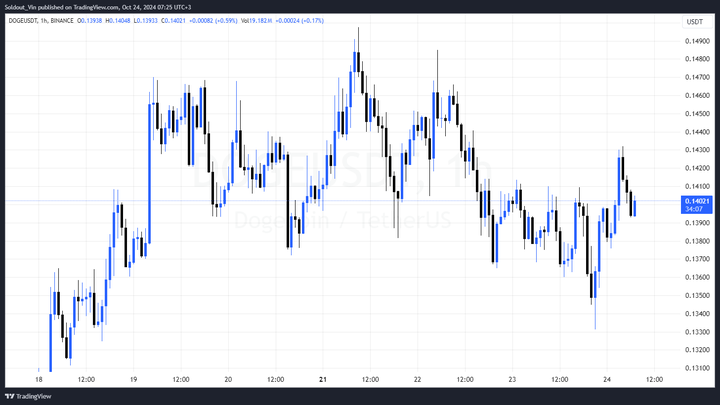720x405 pixels.
Task: Click the high value H0.14048
Action: coord(118,21)
